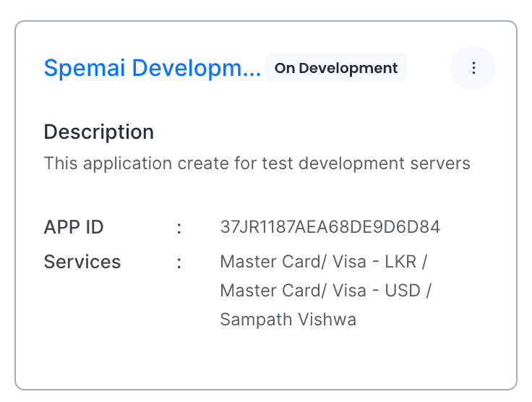Open the Spemai Developm... application title link
532x402 pixels.
[x=153, y=68]
